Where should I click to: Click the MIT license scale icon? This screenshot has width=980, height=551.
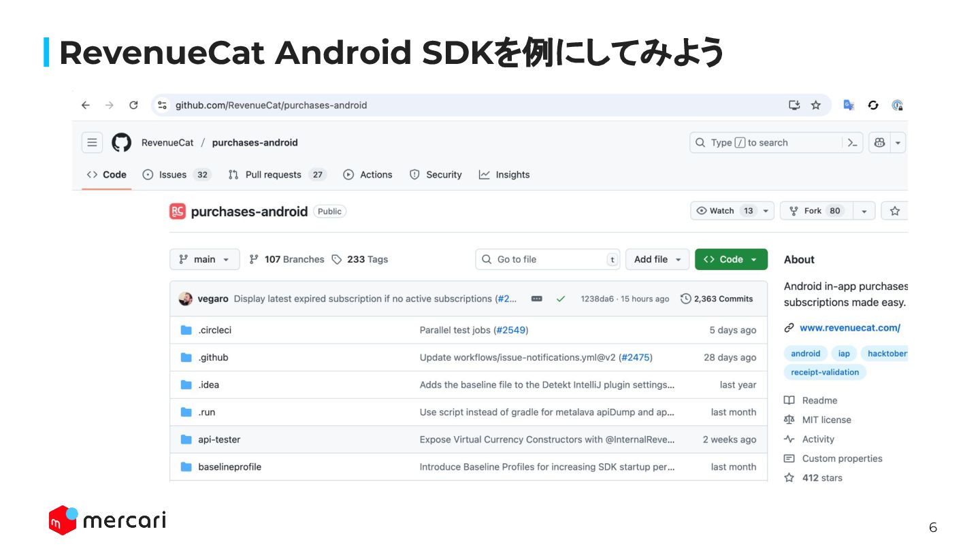coord(789,420)
